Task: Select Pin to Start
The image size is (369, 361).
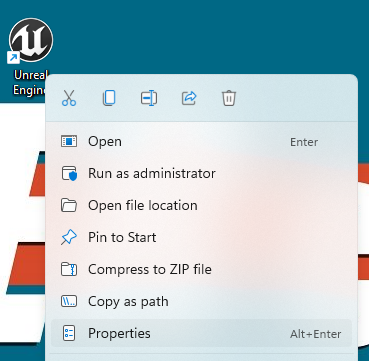Action: click(201, 237)
